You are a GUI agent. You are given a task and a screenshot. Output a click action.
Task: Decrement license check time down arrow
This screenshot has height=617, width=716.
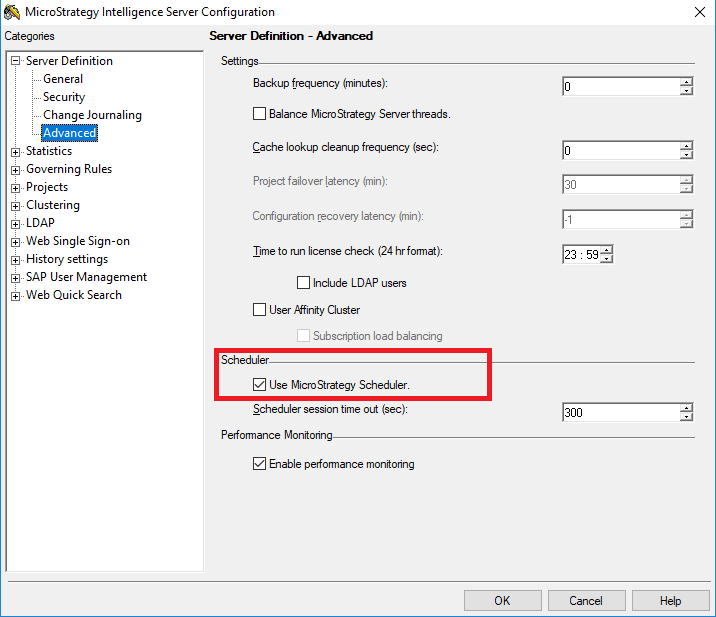coord(606,259)
